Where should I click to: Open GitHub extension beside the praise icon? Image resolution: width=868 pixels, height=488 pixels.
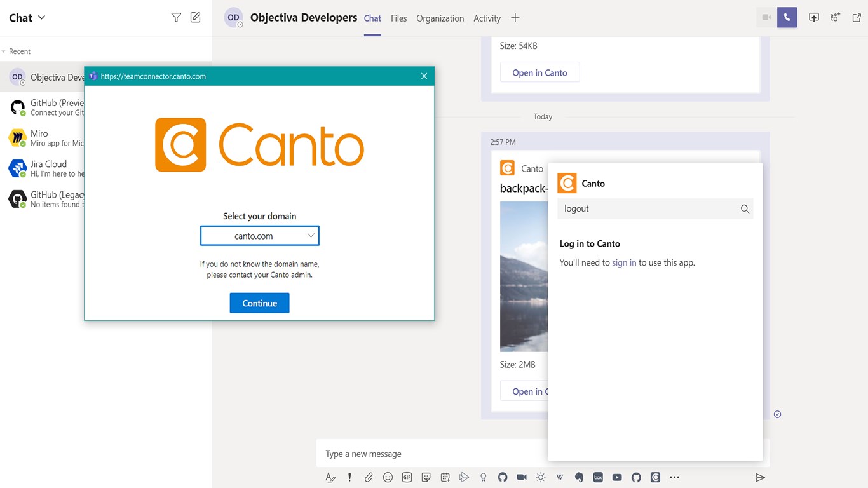(503, 477)
